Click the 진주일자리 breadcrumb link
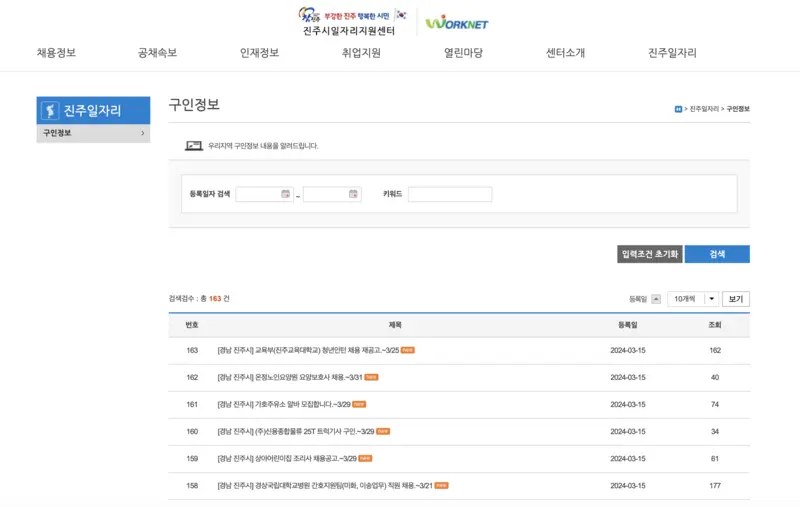This screenshot has height=507, width=800. pyautogui.click(x=704, y=109)
